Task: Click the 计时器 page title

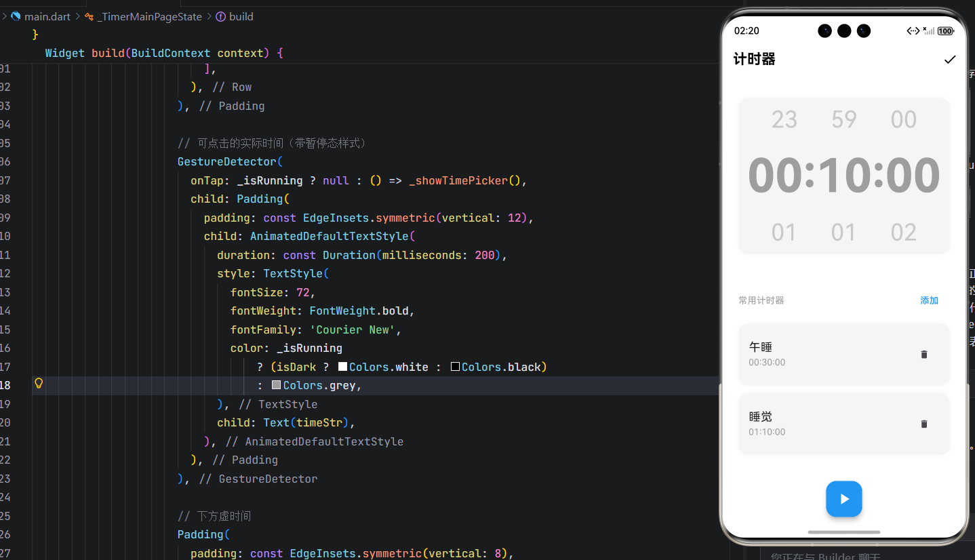Action: click(754, 60)
